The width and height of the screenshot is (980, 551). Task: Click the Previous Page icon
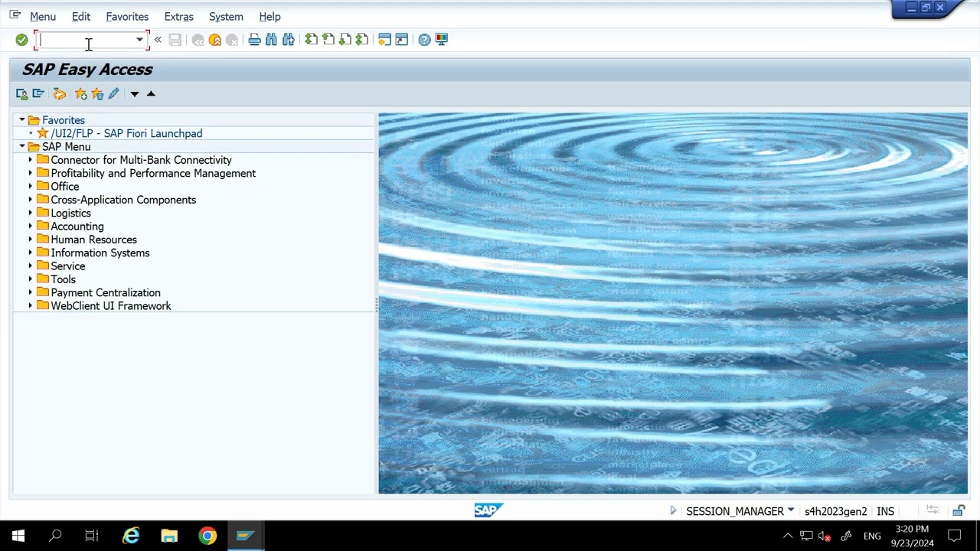pyautogui.click(x=328, y=40)
